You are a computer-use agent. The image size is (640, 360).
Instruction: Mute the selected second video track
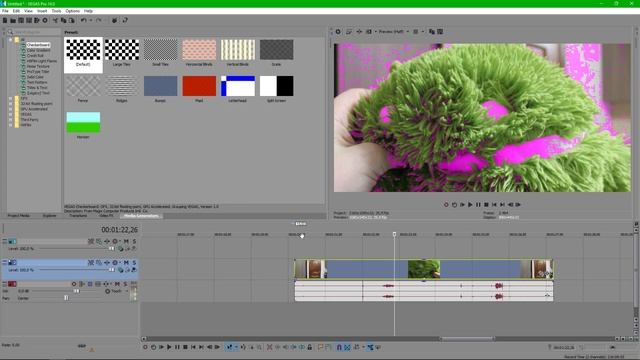(x=126, y=262)
